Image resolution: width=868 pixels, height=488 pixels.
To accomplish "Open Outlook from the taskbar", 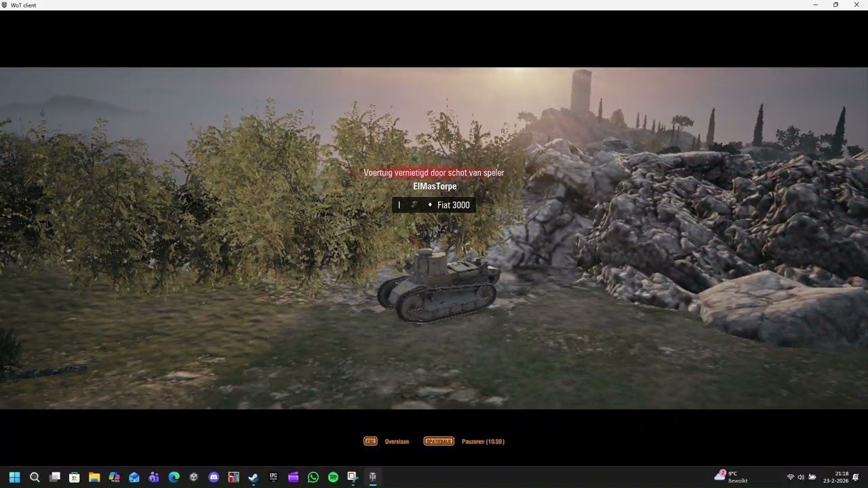I will point(134,477).
